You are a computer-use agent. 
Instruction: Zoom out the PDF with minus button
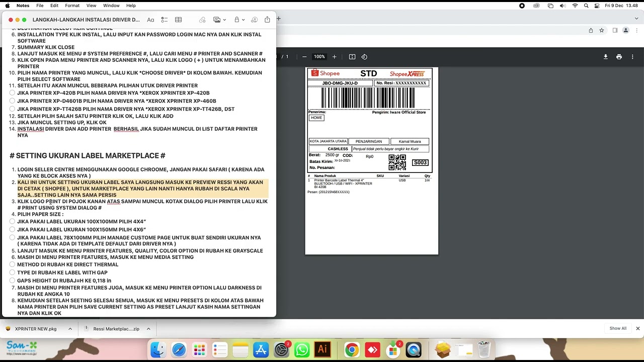pyautogui.click(x=304, y=57)
